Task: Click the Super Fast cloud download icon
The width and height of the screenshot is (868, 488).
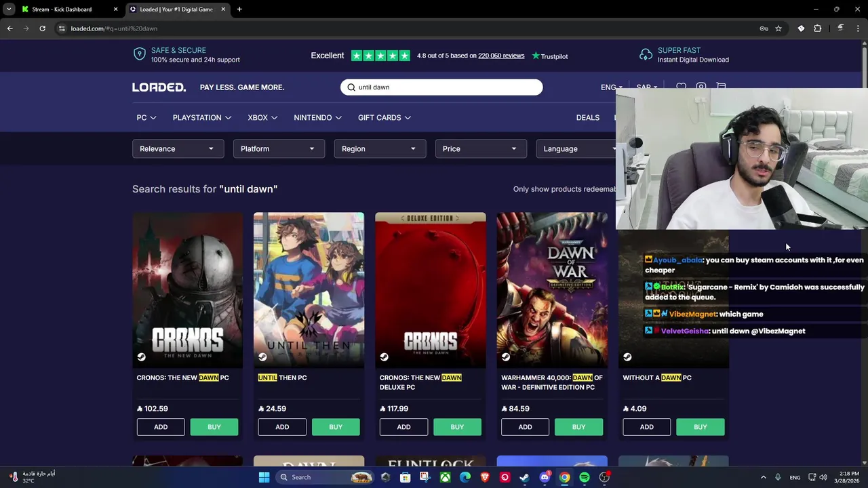Action: [x=646, y=54]
